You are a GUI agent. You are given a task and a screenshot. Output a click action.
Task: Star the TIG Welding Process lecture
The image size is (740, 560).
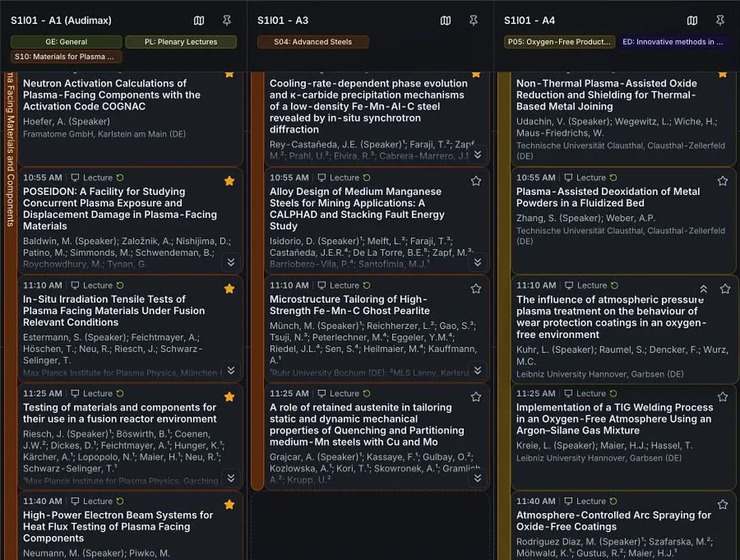pos(723,397)
